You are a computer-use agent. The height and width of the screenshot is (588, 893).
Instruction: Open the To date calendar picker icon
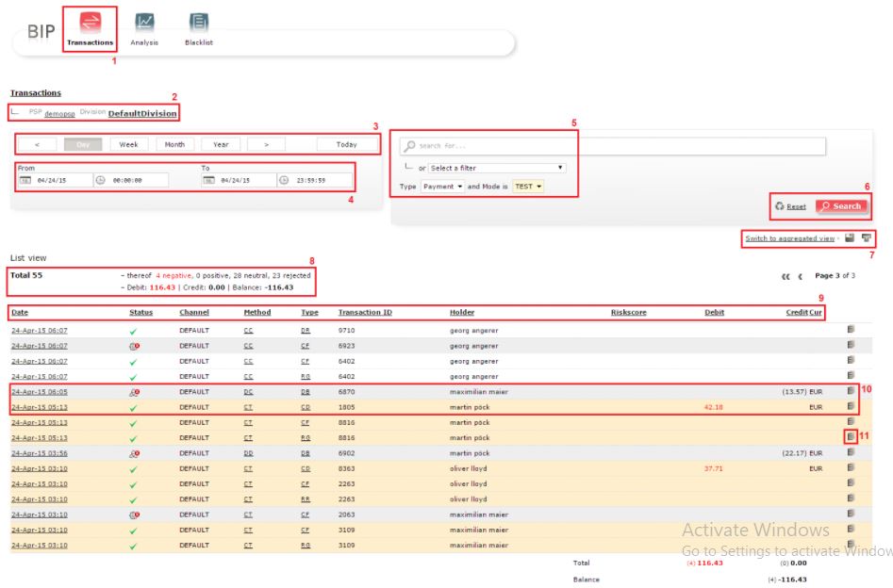pyautogui.click(x=209, y=180)
